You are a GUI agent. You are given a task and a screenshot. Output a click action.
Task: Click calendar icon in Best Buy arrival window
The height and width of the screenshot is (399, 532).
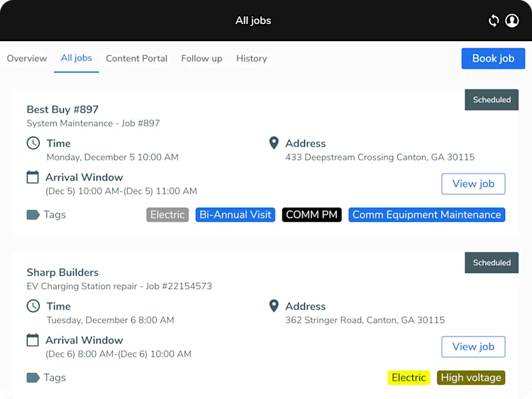tap(33, 177)
